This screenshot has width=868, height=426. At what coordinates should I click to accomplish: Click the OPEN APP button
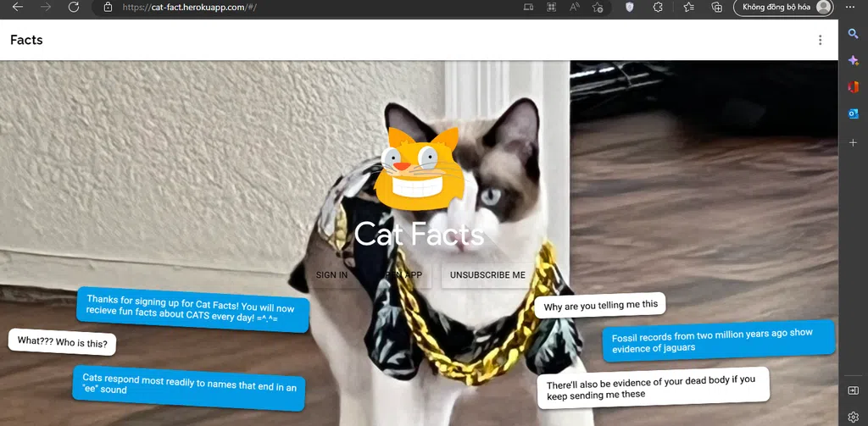pyautogui.click(x=400, y=275)
